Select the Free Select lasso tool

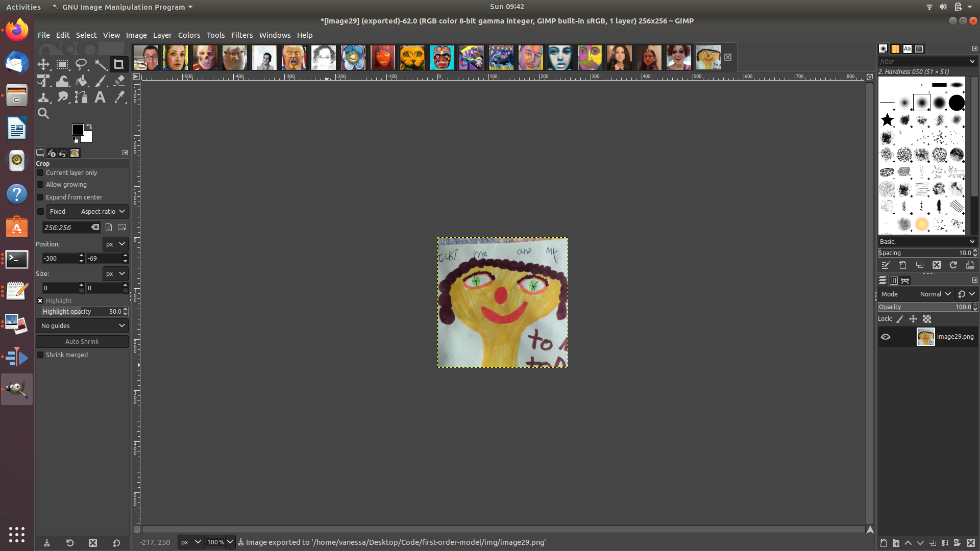[x=81, y=64]
